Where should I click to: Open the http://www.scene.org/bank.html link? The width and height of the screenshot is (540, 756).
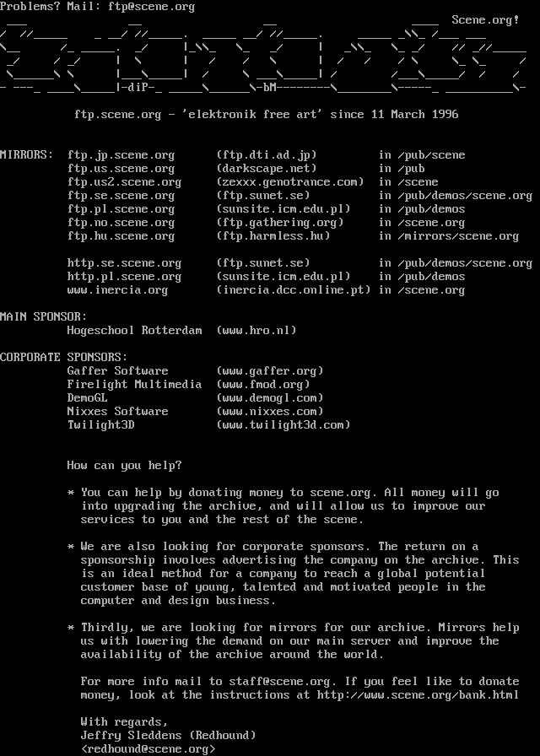(x=418, y=695)
